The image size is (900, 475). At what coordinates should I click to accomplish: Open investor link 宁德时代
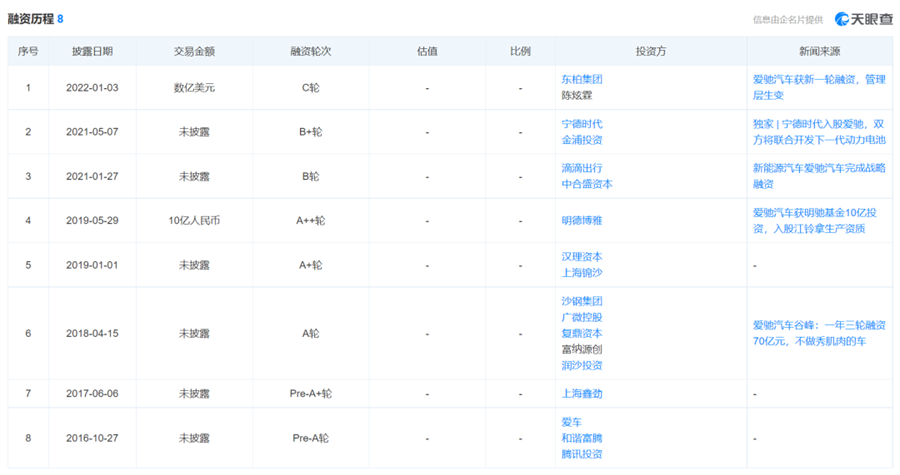[582, 124]
